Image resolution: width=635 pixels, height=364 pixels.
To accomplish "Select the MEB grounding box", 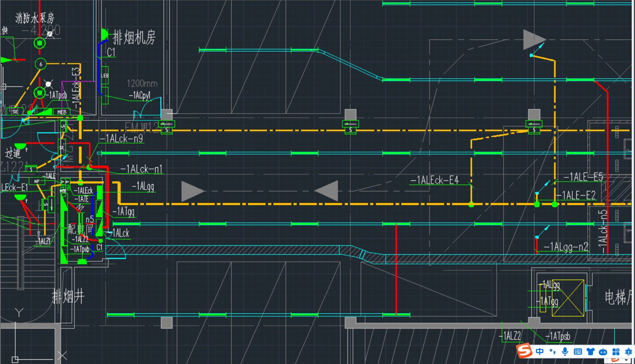I will point(62,112).
